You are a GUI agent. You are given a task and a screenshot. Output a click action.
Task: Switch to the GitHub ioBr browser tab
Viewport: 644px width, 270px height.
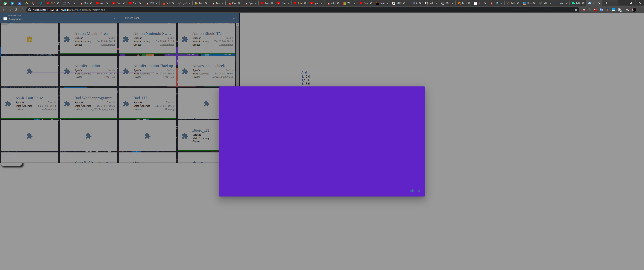tap(430, 3)
